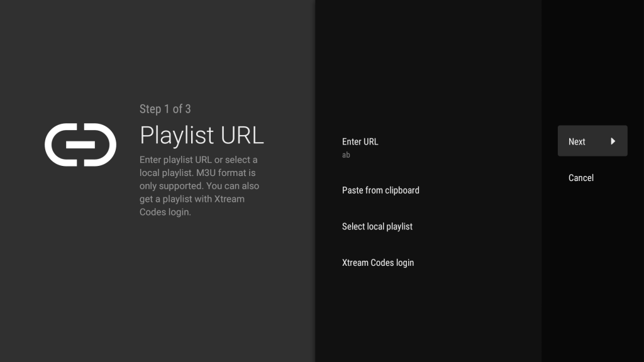Click the "Step 1 of 3" indicator
644x362 pixels.
click(165, 109)
